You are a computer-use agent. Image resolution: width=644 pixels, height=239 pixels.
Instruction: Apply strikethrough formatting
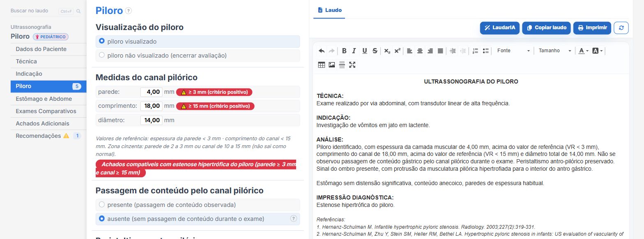[x=375, y=51]
